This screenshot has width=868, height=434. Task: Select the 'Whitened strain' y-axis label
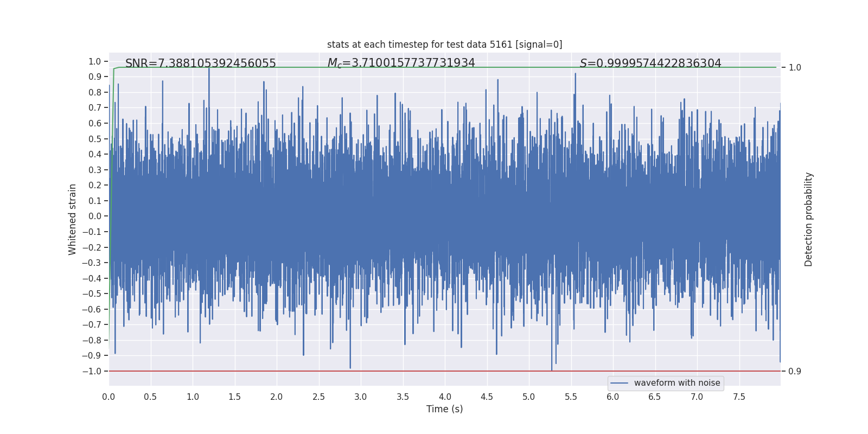click(73, 219)
